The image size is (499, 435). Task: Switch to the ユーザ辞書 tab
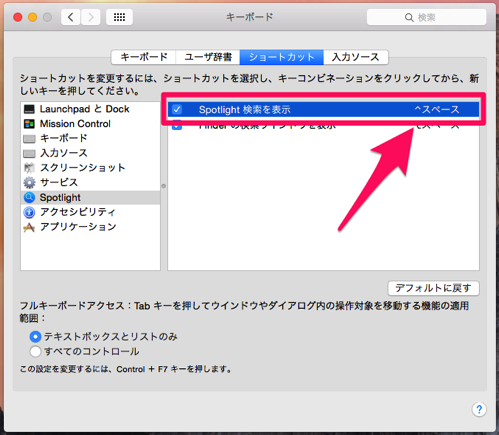click(208, 57)
